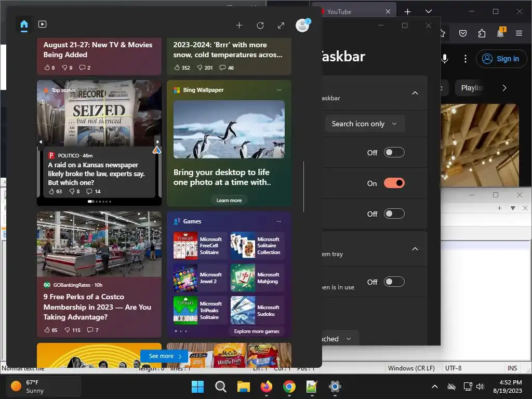Open comments on the 'Brrr' winter article
This screenshot has width=532, height=399.
click(227, 68)
